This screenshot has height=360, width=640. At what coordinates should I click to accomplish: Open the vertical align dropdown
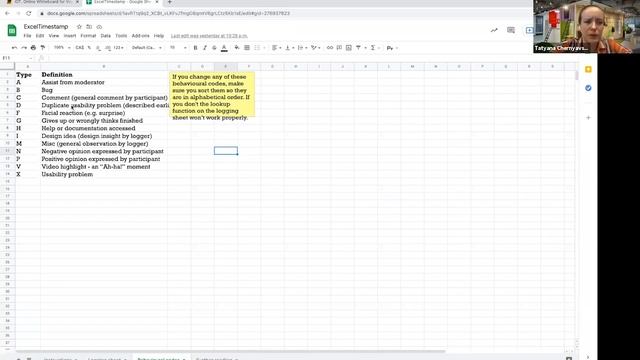tap(289, 48)
